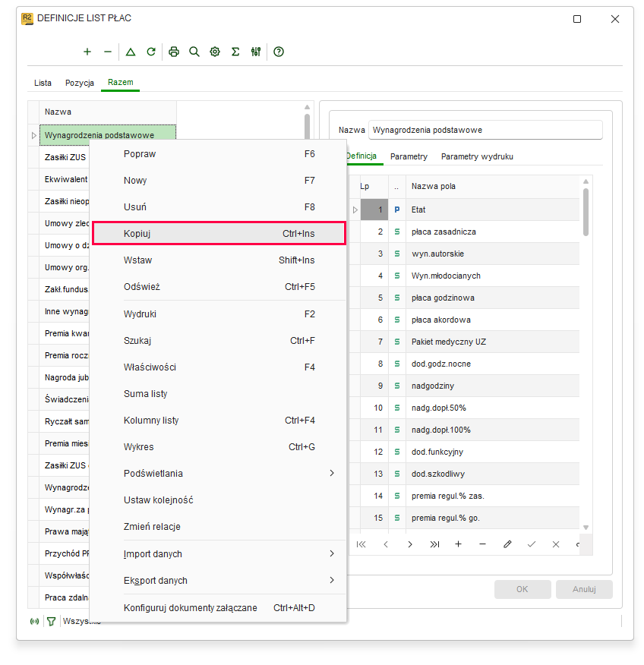Image resolution: width=644 pixels, height=665 pixels.
Task: Jump to last record in field navigator
Action: 434,544
